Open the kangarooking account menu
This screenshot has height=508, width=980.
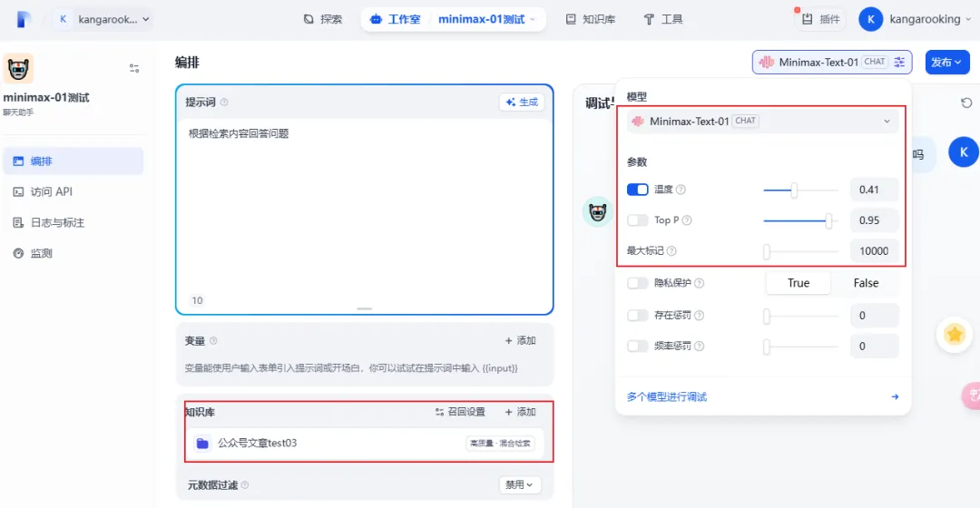916,19
